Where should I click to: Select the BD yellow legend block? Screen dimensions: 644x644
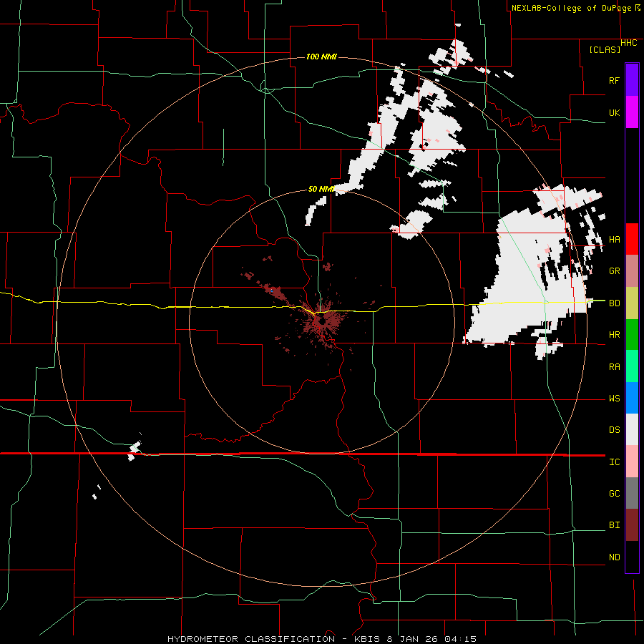[632, 303]
